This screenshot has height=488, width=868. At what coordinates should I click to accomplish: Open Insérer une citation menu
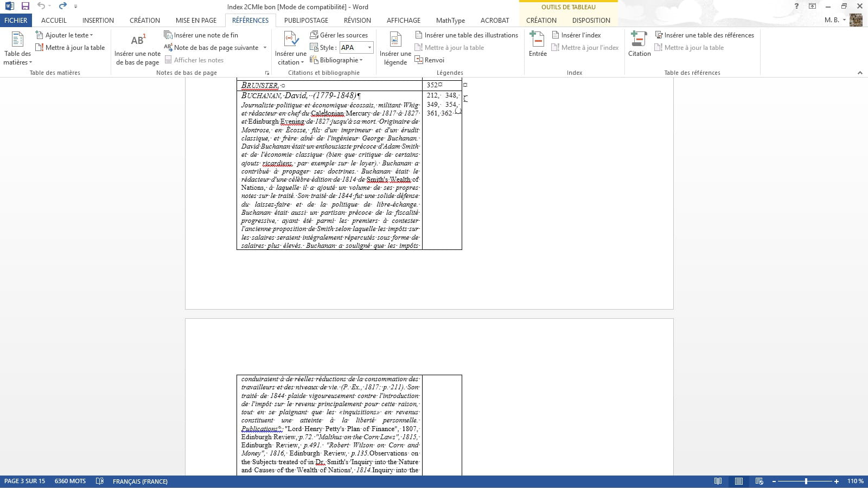coord(290,49)
